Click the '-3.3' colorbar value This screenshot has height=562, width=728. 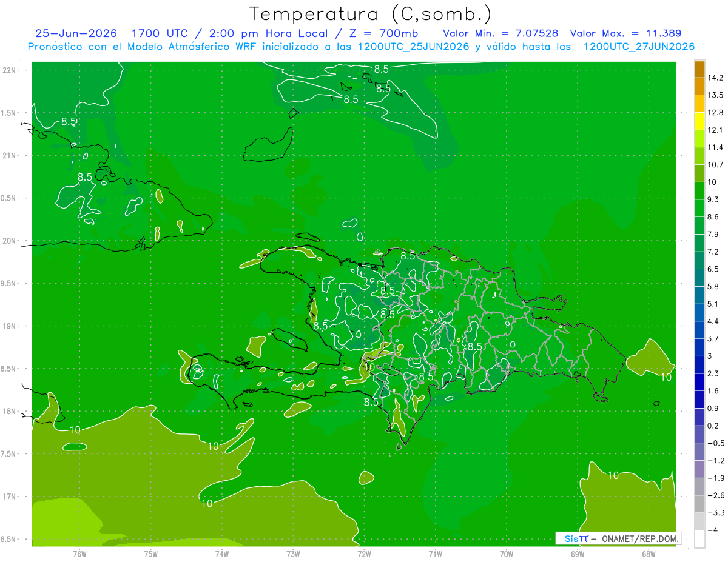point(715,513)
